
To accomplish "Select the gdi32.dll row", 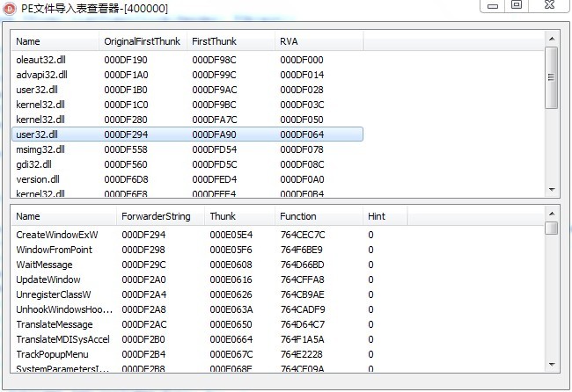I will point(187,164).
